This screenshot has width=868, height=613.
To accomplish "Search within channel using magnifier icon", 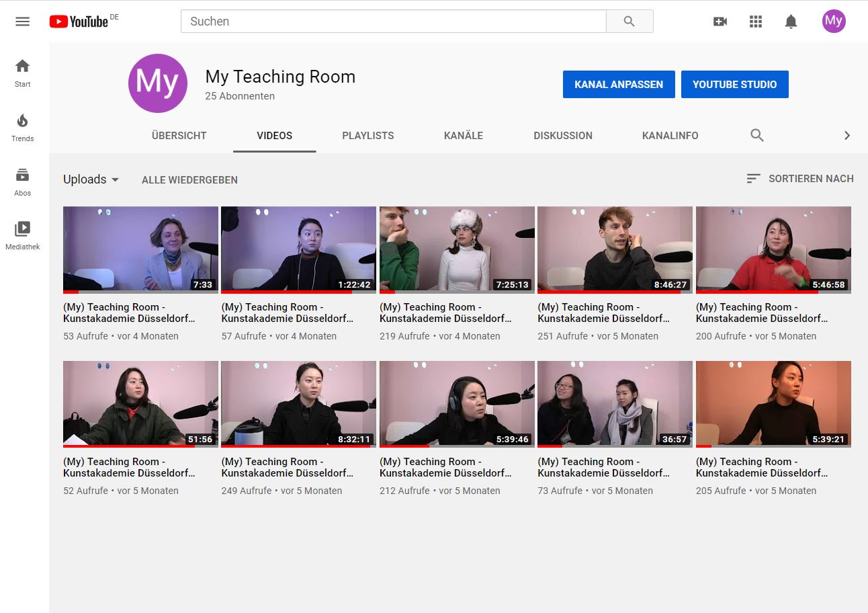I will [x=757, y=136].
